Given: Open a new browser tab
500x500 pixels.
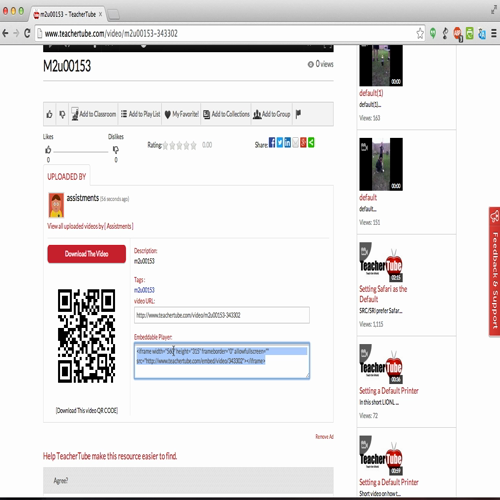Looking at the screenshot, I should (113, 14).
